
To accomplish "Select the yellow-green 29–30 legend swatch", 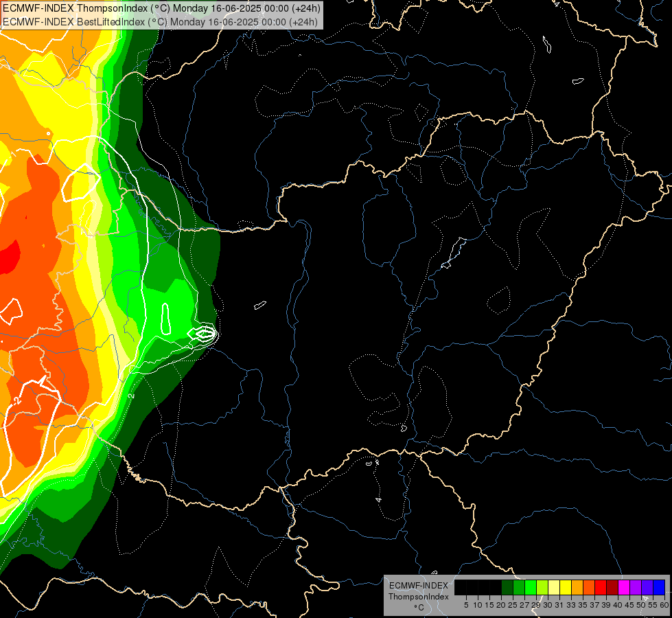I will (542, 587).
